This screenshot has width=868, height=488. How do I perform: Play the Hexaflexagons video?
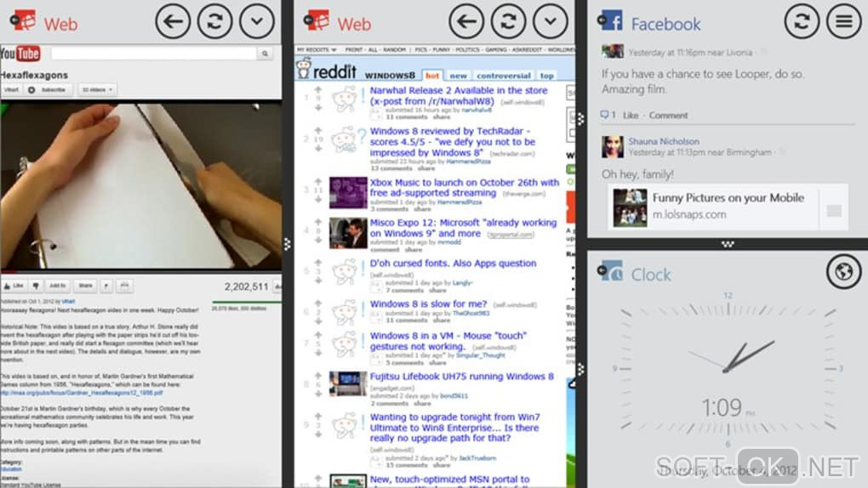[140, 185]
